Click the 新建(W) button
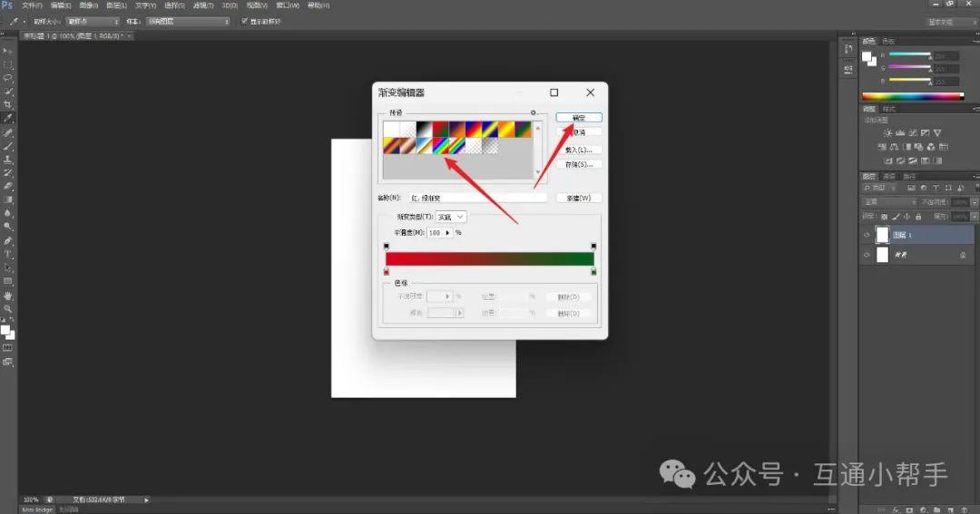 [x=579, y=198]
